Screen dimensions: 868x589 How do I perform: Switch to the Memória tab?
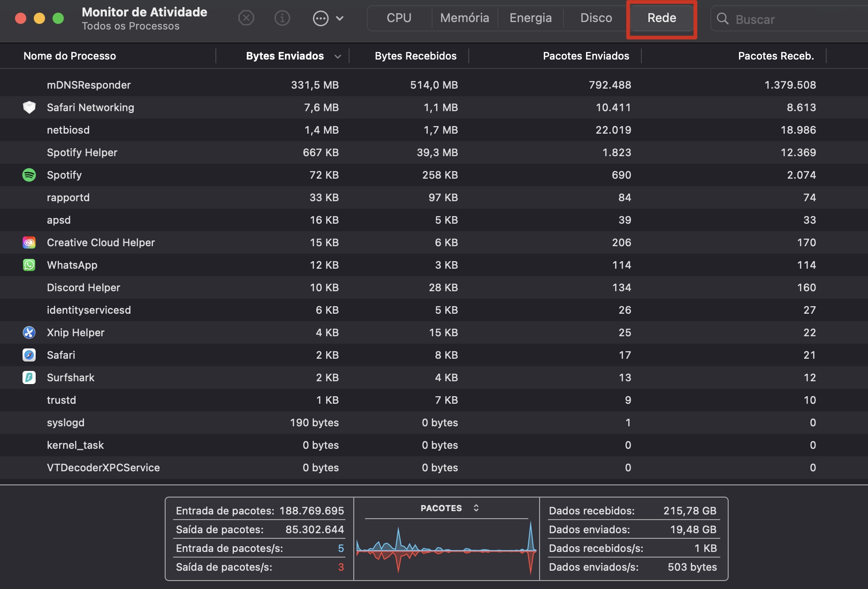(x=464, y=18)
